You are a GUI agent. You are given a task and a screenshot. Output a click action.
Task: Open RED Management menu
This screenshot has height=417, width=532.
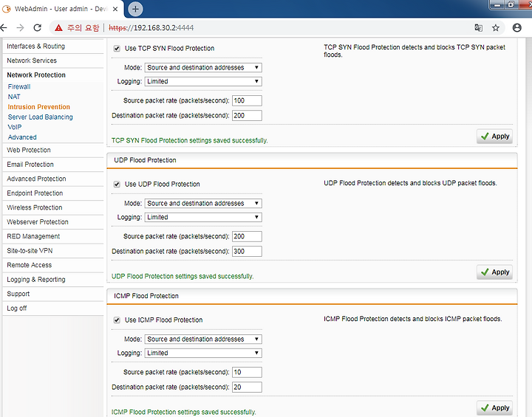(53, 236)
